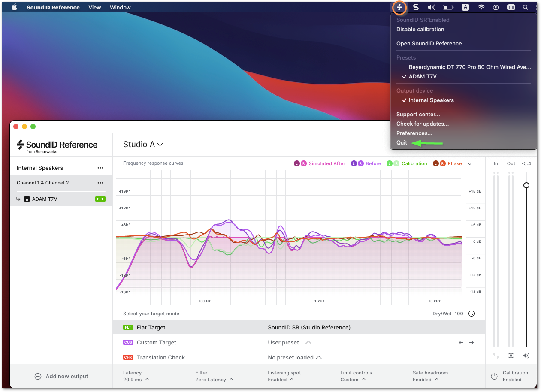Image resolution: width=541 pixels, height=392 pixels.
Task: Click the plus icon for Add new output
Action: pos(38,377)
